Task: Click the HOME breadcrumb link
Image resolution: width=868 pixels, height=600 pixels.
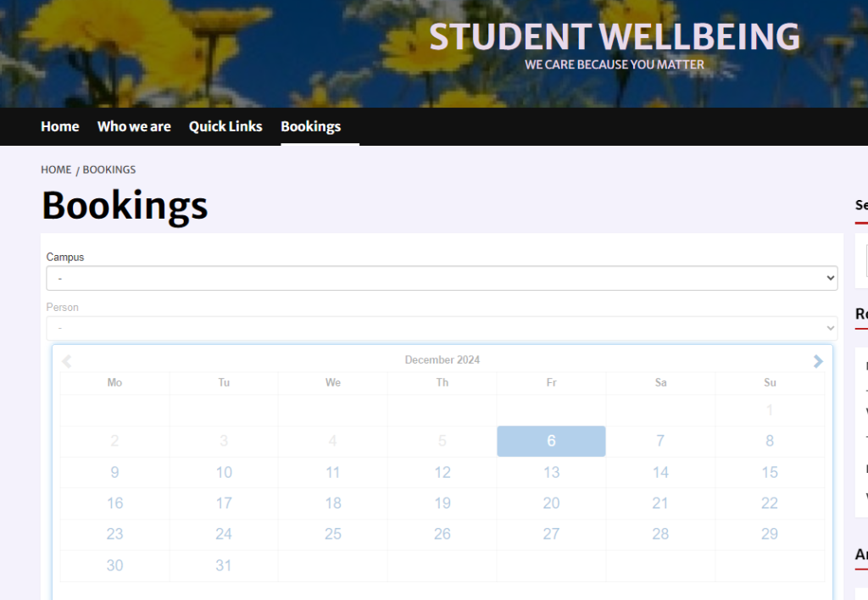Action: 56,169
